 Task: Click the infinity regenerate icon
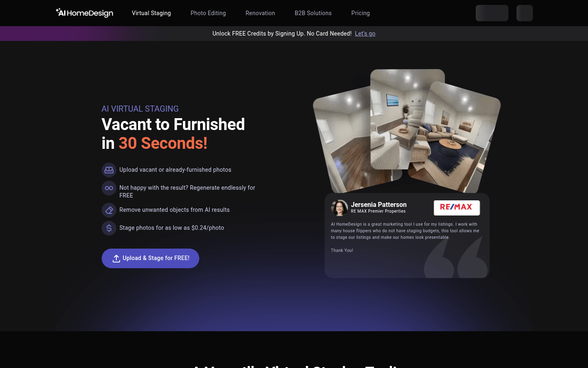tap(109, 188)
